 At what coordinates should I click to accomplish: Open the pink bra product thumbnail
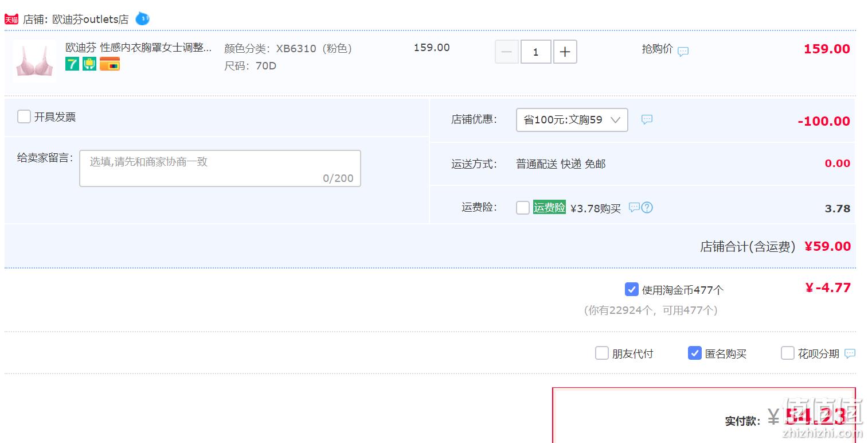[x=34, y=61]
